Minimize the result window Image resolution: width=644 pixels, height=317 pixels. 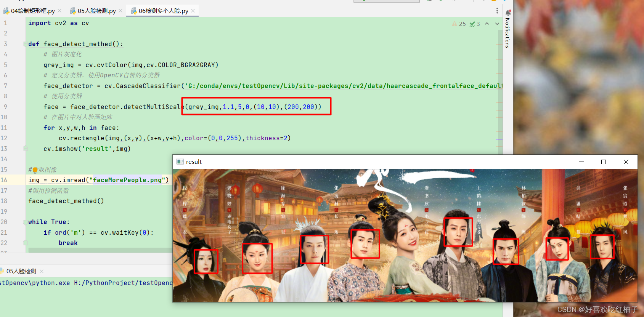[581, 162]
